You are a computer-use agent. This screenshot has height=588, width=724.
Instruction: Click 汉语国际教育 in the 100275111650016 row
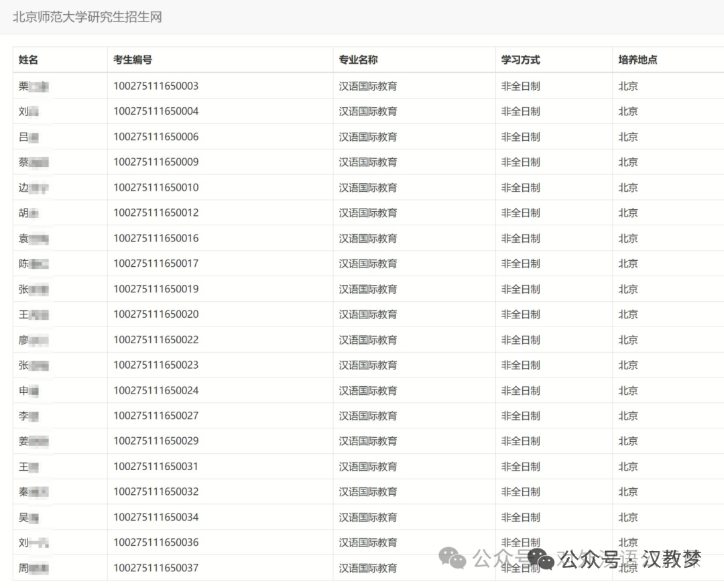367,238
